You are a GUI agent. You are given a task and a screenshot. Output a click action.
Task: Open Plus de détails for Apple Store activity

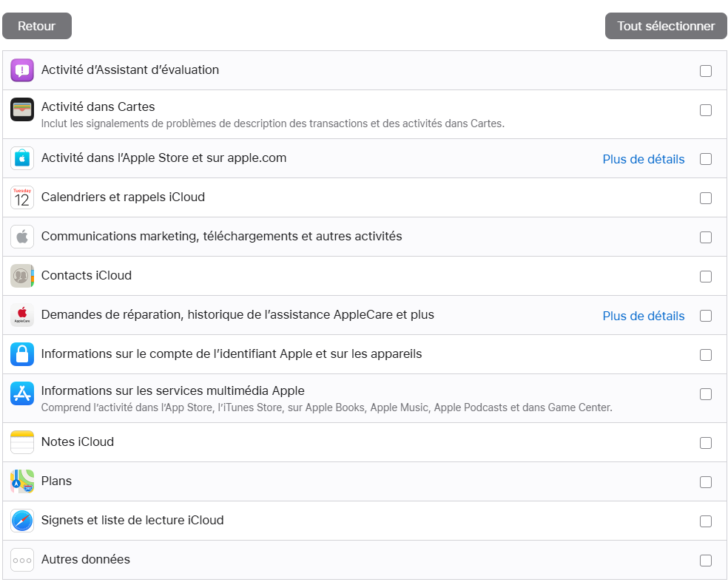644,159
